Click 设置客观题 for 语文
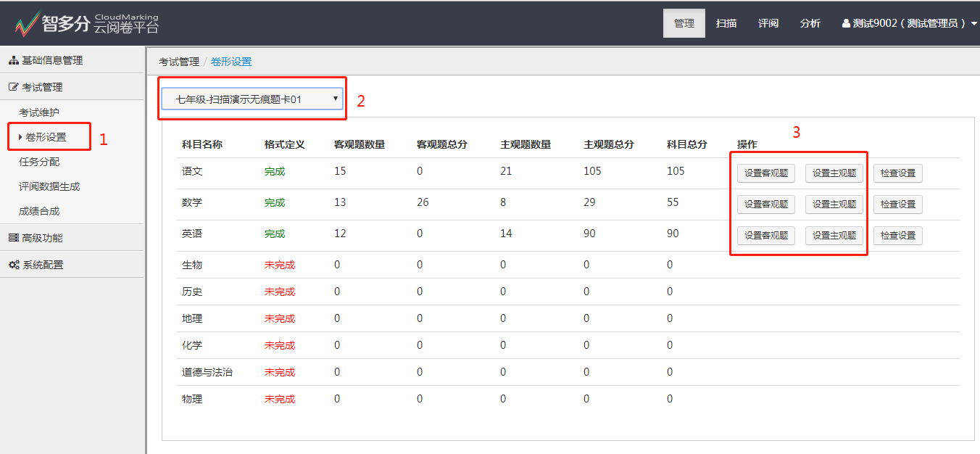The image size is (980, 454). (765, 173)
